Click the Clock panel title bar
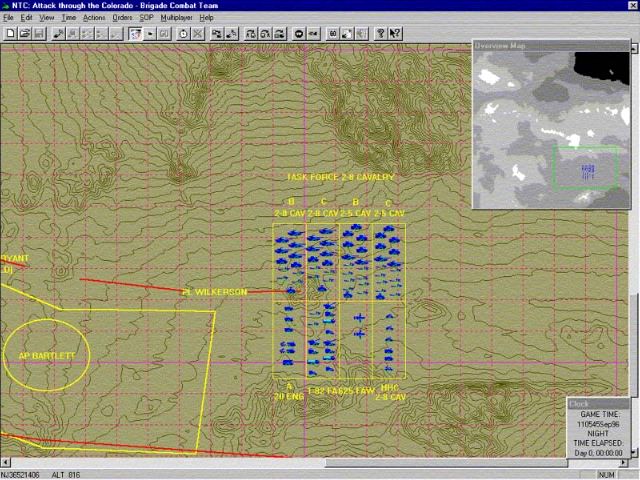Viewport: 640px width, 480px height. pyautogui.click(x=600, y=404)
